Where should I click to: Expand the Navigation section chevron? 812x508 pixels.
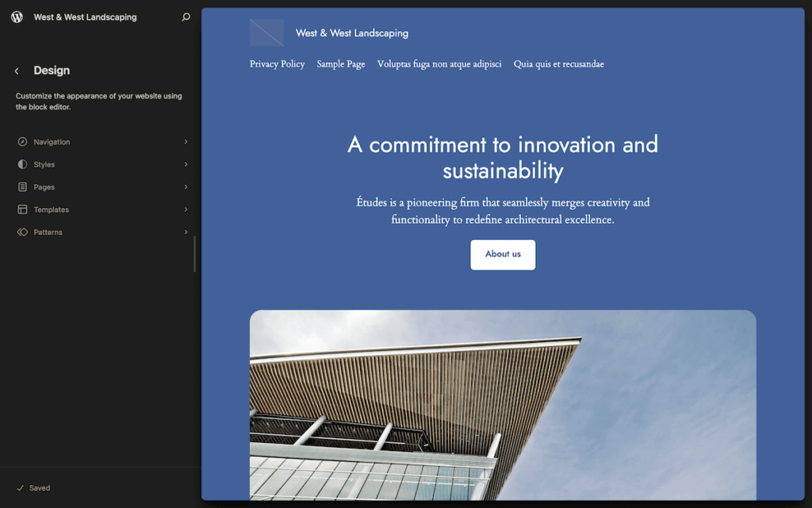pos(186,141)
